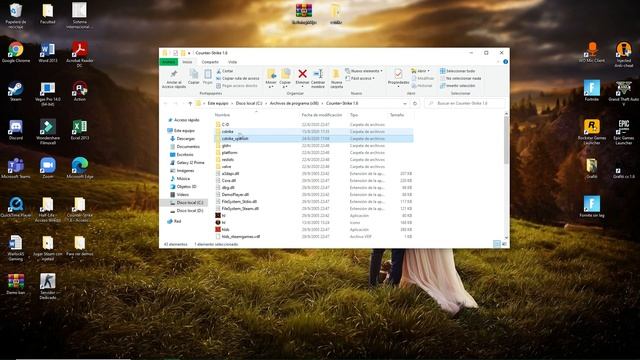Open the Microsoft Edge desktop icon
640x360 pixels.
coord(80,168)
